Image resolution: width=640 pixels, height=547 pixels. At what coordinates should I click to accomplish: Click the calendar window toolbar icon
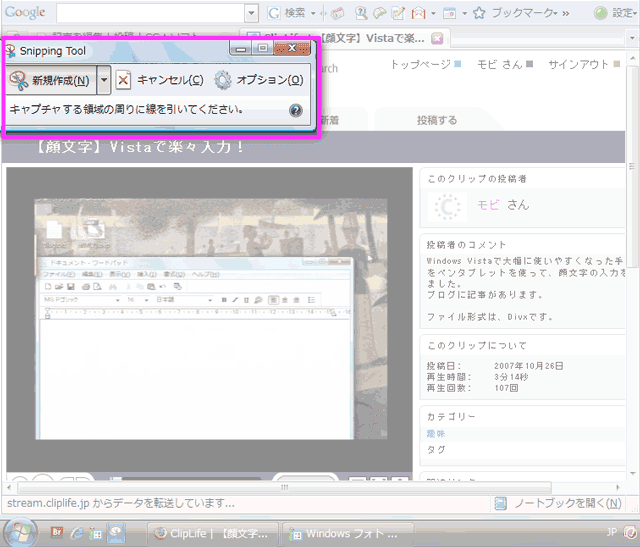[x=449, y=13]
